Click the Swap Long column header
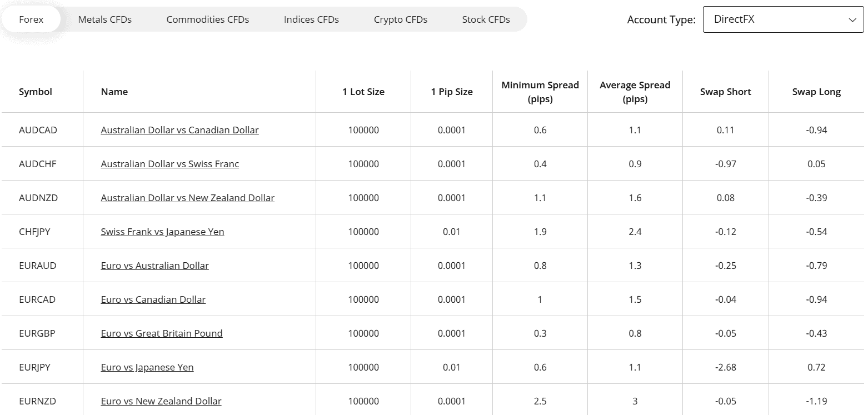This screenshot has width=868, height=415. pyautogui.click(x=816, y=92)
